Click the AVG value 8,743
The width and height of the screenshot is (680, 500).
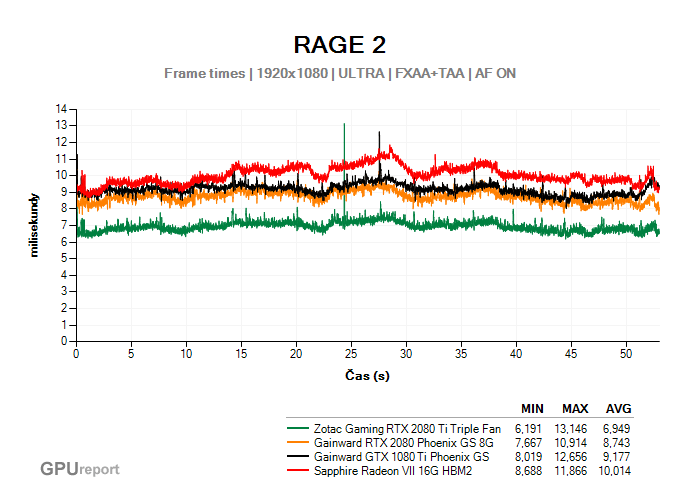(616, 443)
